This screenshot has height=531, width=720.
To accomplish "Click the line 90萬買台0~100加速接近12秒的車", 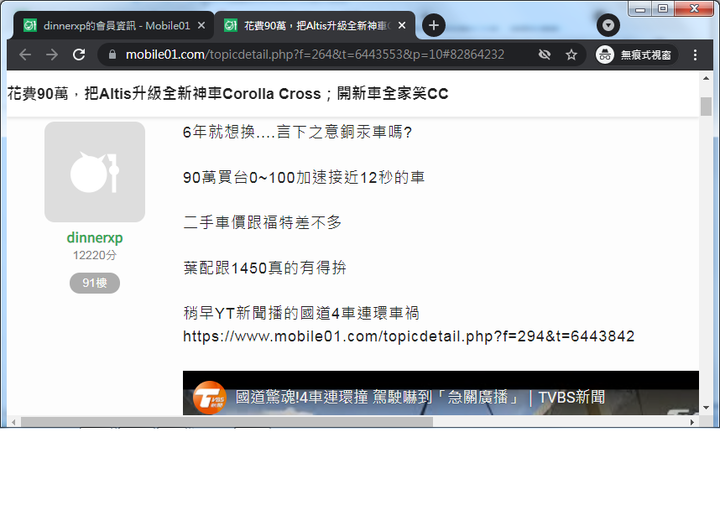I will (x=304, y=177).
